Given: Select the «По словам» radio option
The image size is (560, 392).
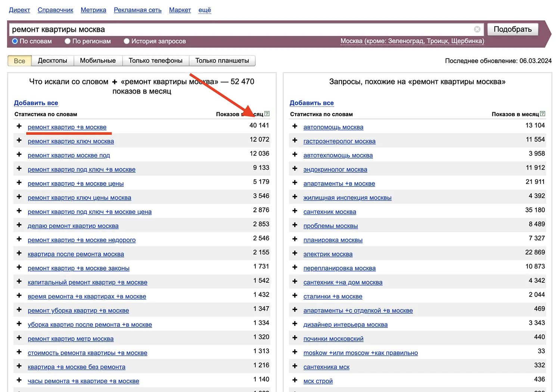Looking at the screenshot, I should [x=15, y=41].
